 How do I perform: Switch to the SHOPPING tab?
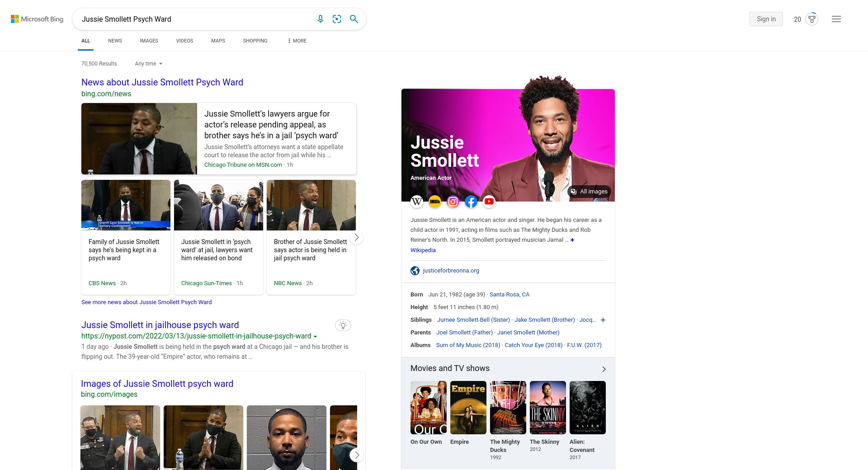(255, 41)
